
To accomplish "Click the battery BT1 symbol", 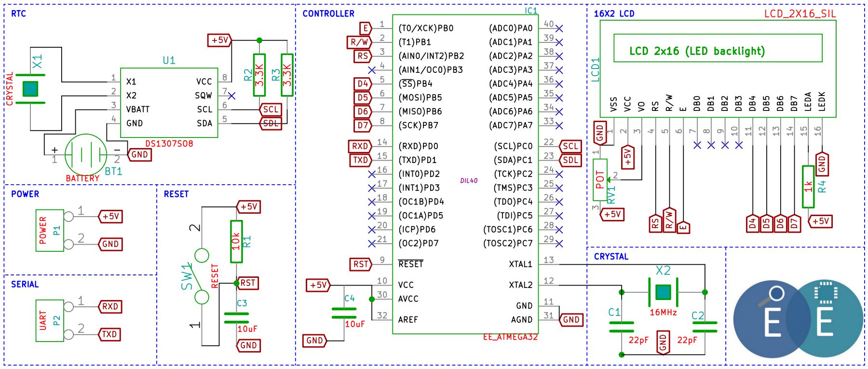I will [x=86, y=155].
